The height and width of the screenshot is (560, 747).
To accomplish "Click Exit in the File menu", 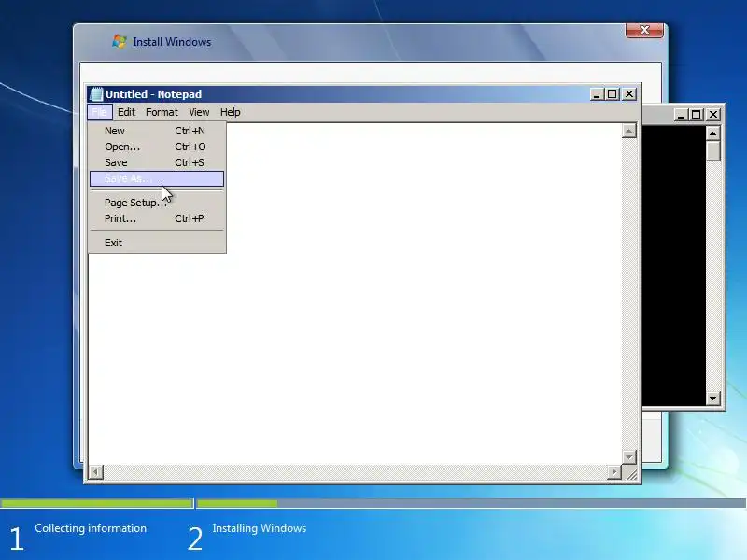I will coord(157,243).
